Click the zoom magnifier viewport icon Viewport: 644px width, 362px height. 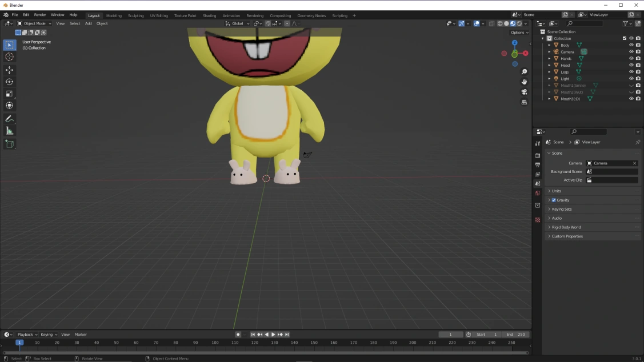524,72
